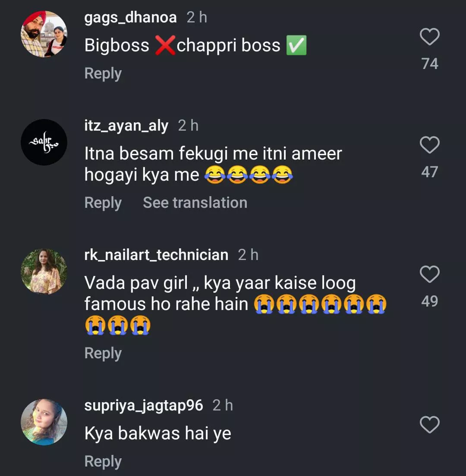The height and width of the screenshot is (476, 466).
Task: Open supriya_jagtap96's profile picture
Action: (x=44, y=422)
